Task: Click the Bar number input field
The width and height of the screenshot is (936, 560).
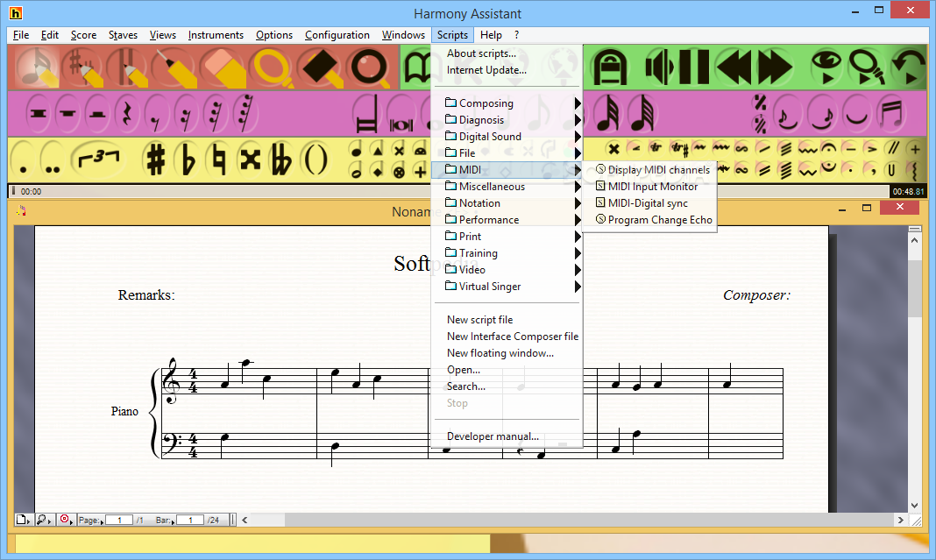Action: coord(190,520)
